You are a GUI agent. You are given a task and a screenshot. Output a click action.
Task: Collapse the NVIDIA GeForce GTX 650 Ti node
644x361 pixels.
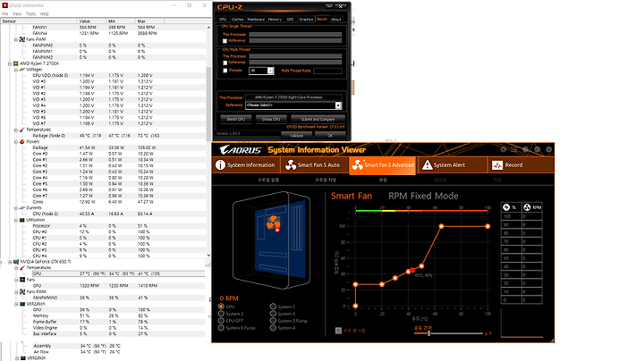pyautogui.click(x=10, y=262)
